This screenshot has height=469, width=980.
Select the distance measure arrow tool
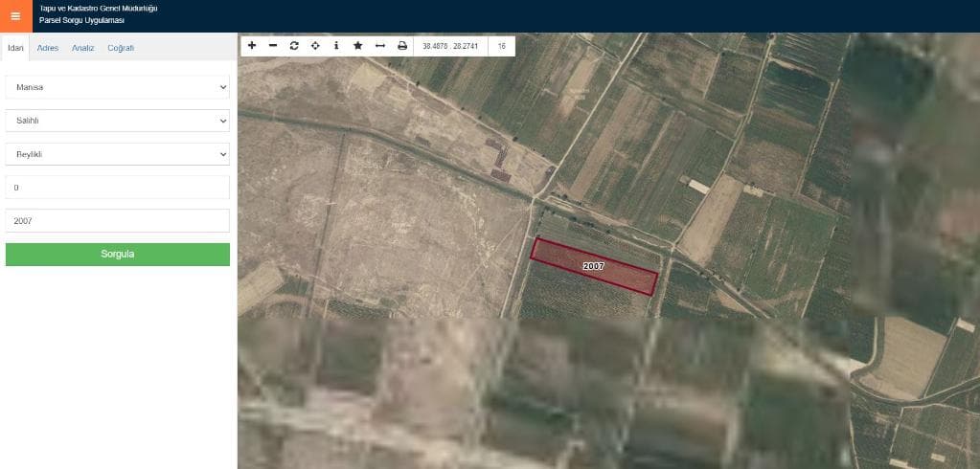(x=379, y=46)
